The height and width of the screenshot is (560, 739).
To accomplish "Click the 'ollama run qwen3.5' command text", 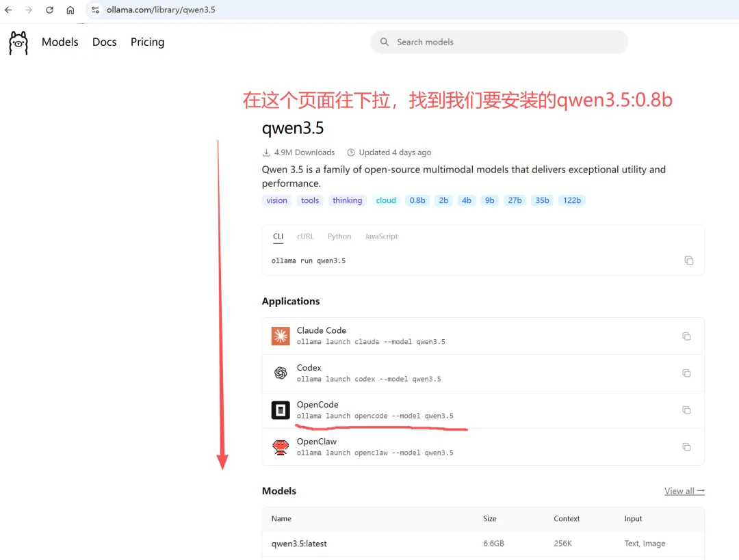I will pyautogui.click(x=308, y=261).
